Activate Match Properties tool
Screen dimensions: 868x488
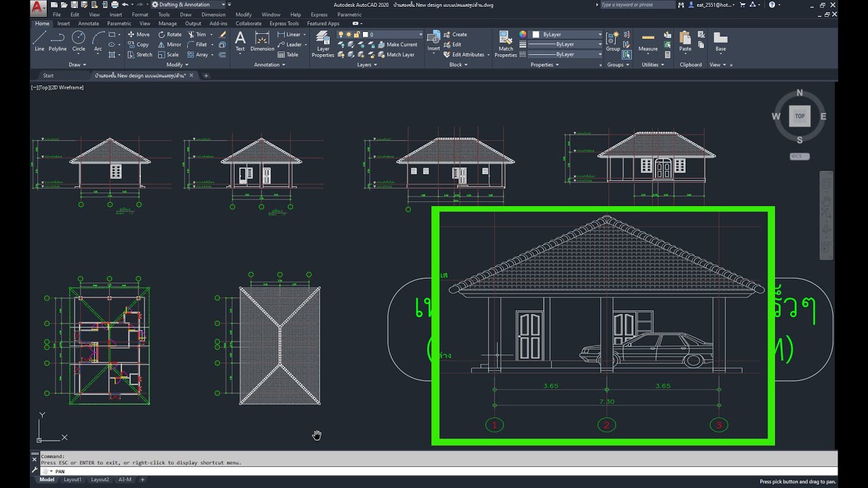[506, 45]
